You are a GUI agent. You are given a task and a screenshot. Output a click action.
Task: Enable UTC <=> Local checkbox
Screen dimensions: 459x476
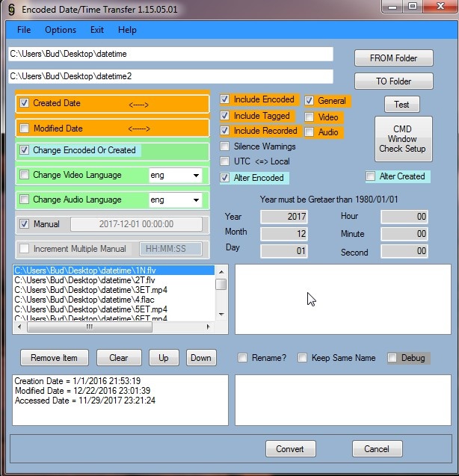[225, 161]
